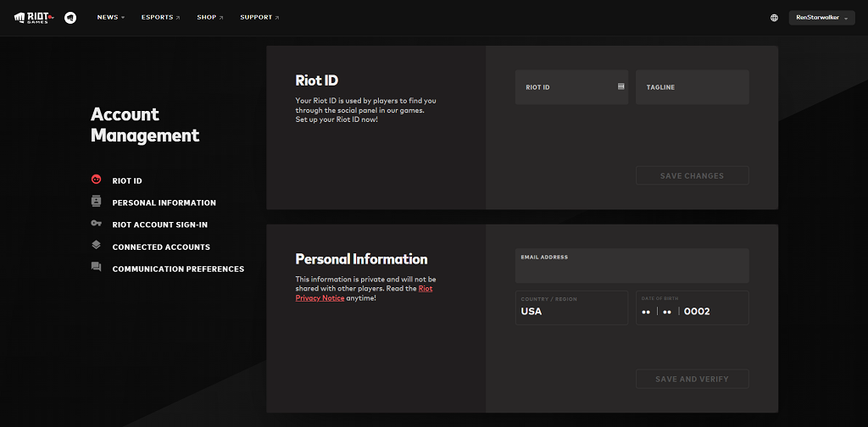Open the RenStarwalker account dropdown
This screenshot has width=868, height=427.
(821, 18)
